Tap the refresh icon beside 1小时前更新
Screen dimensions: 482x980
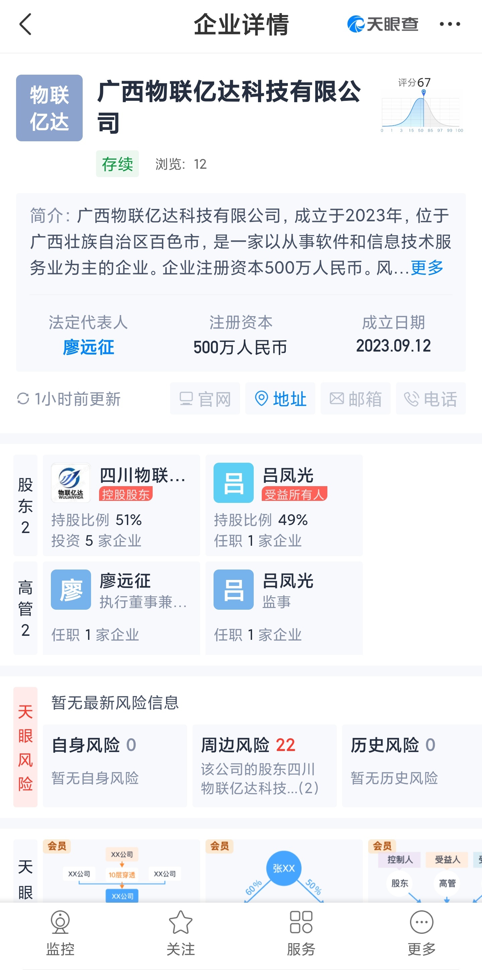[x=23, y=399]
